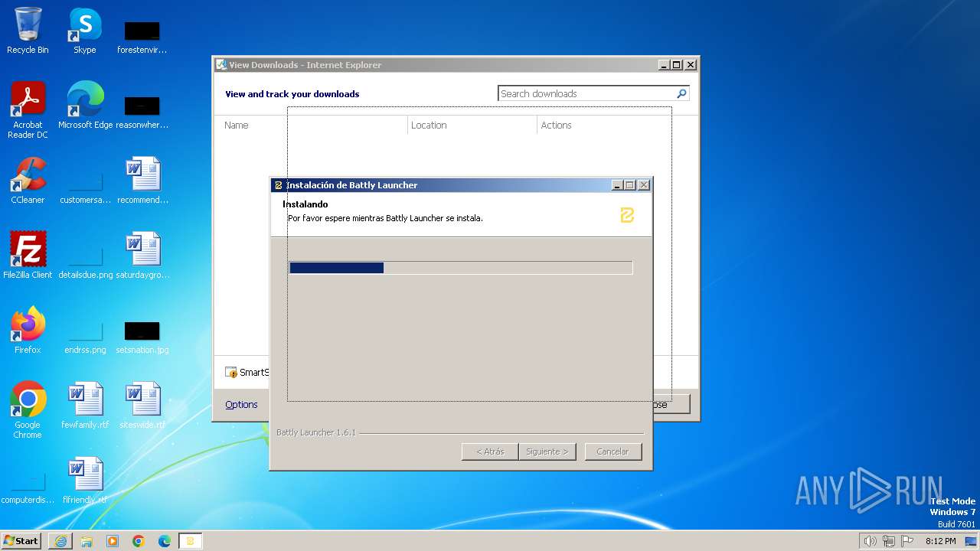Open Windows Explorer from the taskbar
The width and height of the screenshot is (980, 551).
coord(87,541)
